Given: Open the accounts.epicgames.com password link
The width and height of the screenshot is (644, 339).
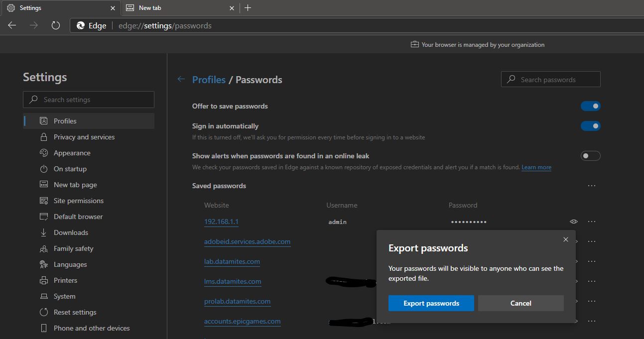Looking at the screenshot, I should click(243, 321).
